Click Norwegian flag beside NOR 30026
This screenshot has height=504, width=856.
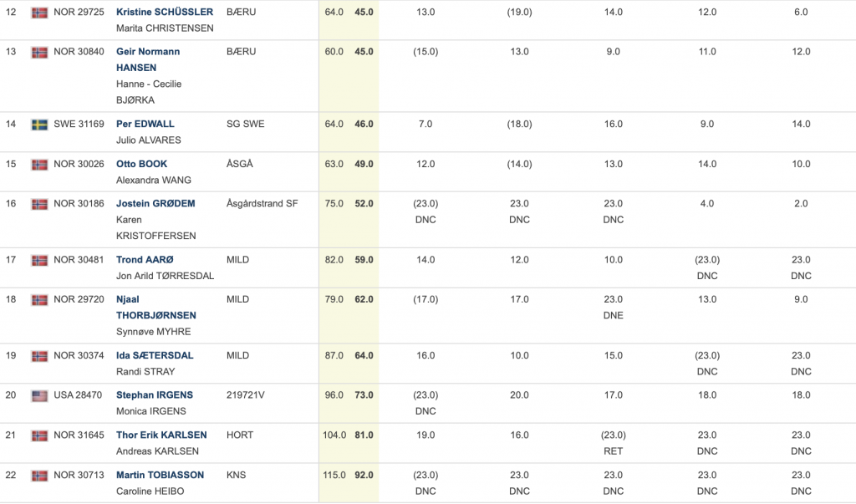pos(39,165)
